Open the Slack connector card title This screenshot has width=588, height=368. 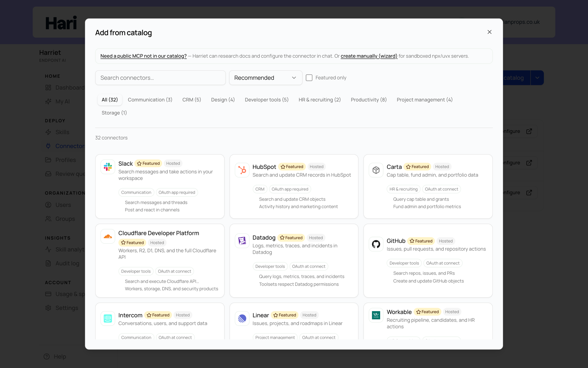click(126, 164)
